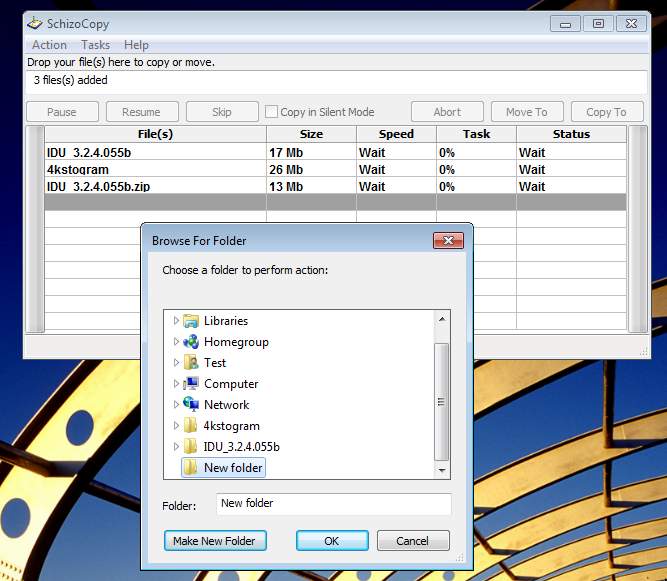Expand the Libraries tree node
This screenshot has height=581, width=667.
coord(176,321)
